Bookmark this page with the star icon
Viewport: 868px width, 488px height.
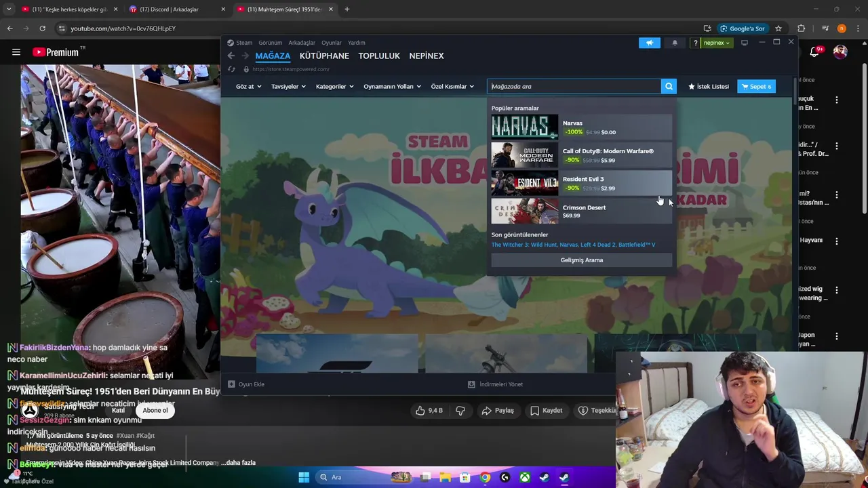778,28
